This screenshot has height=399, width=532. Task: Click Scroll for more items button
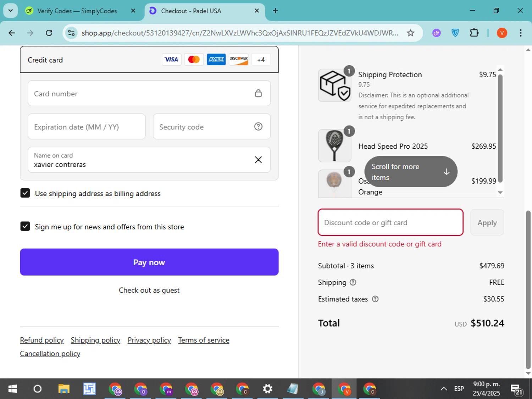(411, 172)
